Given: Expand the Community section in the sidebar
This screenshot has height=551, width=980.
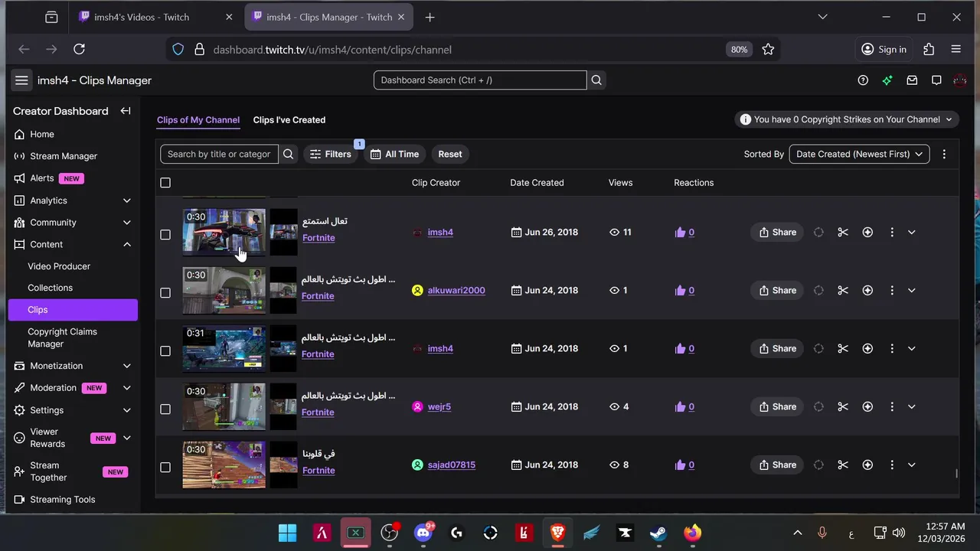Looking at the screenshot, I should [127, 223].
